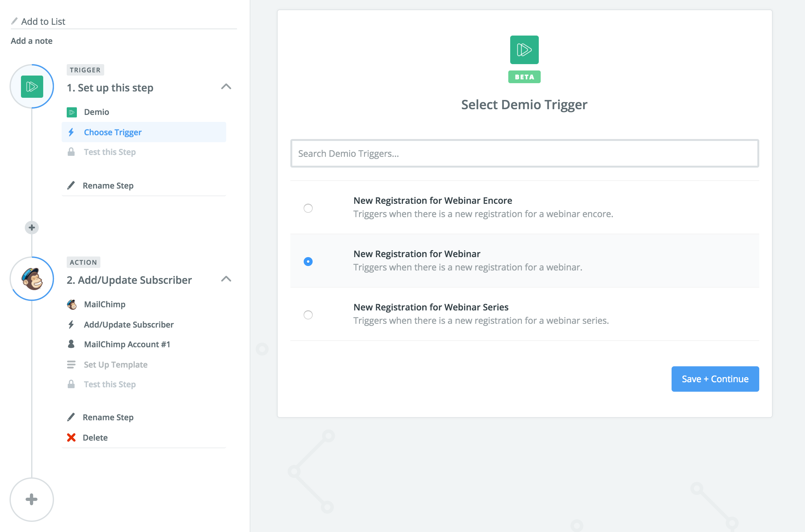The width and height of the screenshot is (805, 532).
Task: Click the 2. Add/Update Subscriber heading
Action: [x=129, y=280]
